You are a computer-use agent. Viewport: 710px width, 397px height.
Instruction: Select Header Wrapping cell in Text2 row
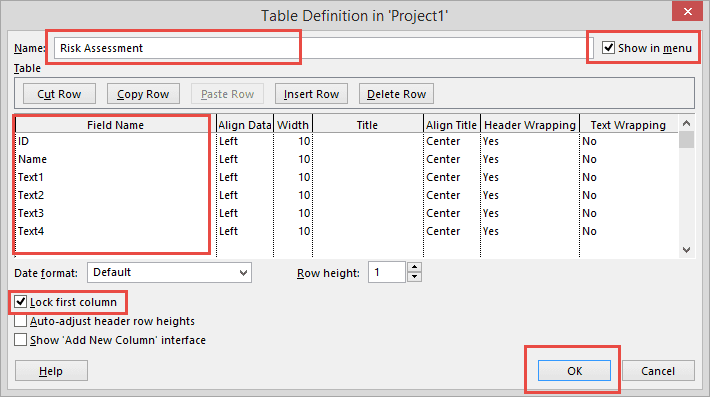[x=530, y=195]
